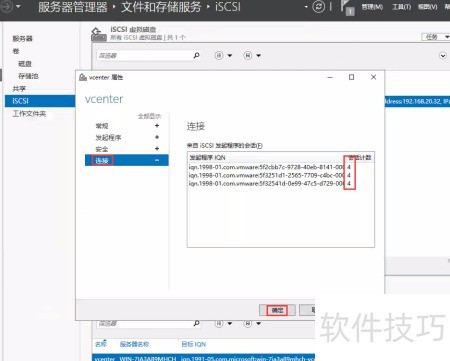
Task: Open the list view options icon in the upper toolbar
Action: click(223, 55)
